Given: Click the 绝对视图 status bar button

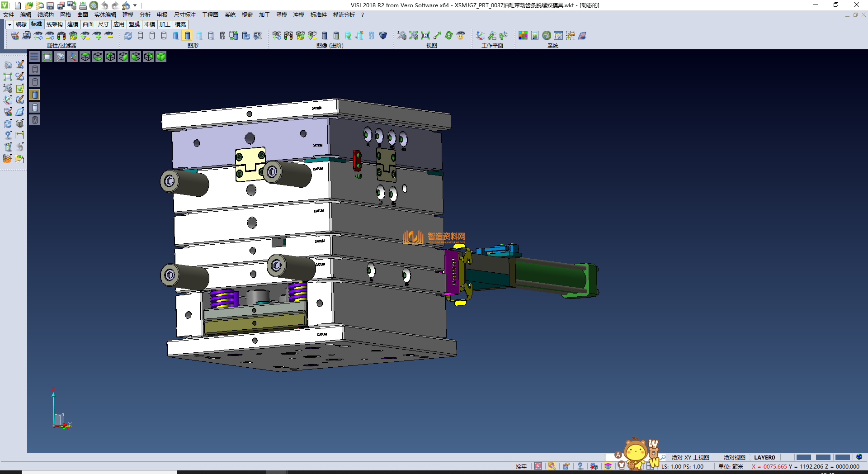Looking at the screenshot, I should [x=734, y=457].
